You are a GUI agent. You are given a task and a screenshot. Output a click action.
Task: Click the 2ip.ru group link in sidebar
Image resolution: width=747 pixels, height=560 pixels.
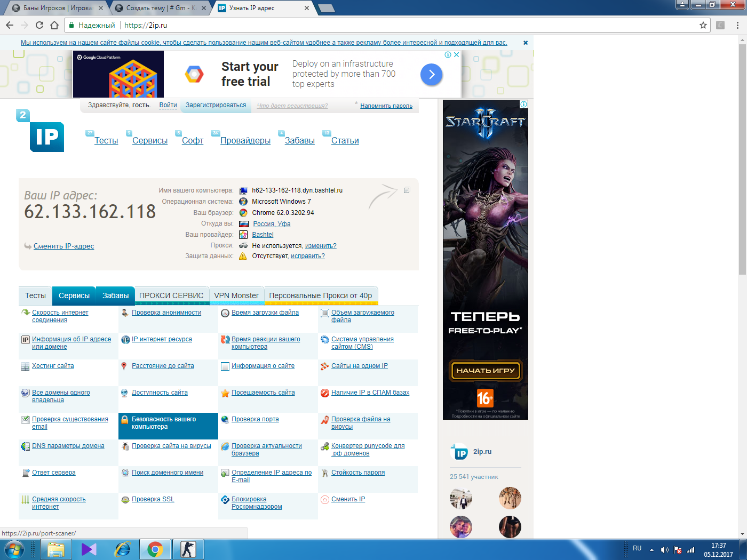tap(482, 451)
